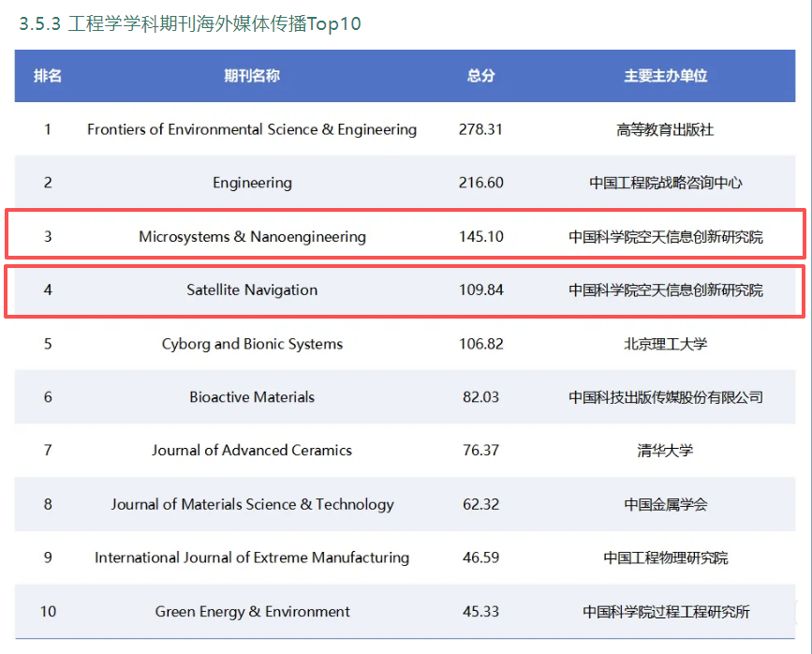
Task: Select Journal of Advanced Ceramics cell
Action: pos(252,451)
